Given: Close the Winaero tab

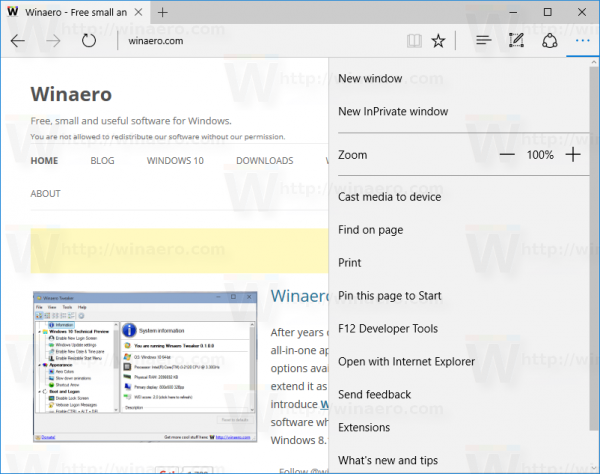Looking at the screenshot, I should click(x=139, y=13).
